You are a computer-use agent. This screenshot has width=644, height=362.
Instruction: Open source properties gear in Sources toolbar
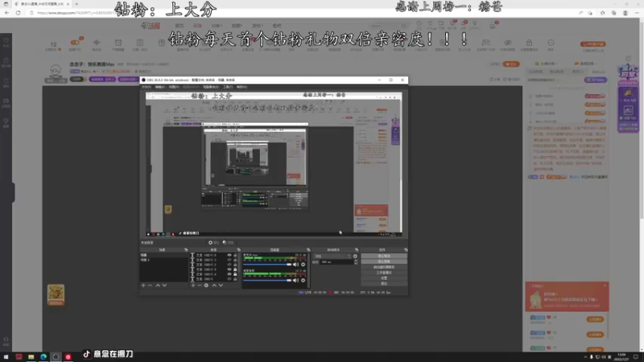[x=206, y=286]
